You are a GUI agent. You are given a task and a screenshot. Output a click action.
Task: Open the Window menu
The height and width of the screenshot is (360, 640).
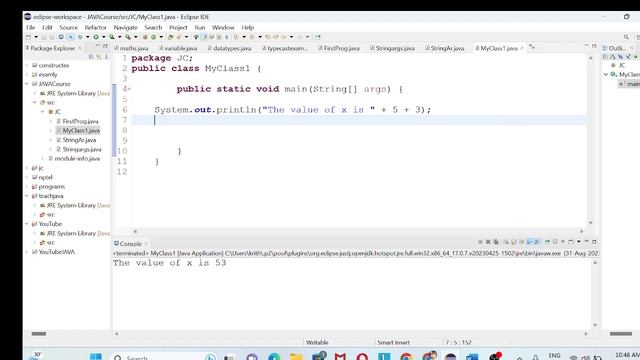(223, 27)
